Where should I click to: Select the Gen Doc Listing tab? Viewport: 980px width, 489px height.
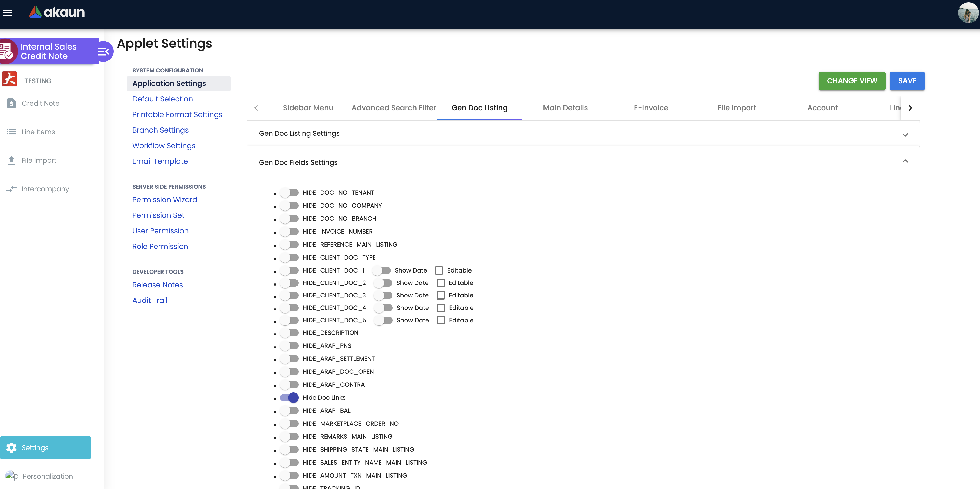click(479, 108)
